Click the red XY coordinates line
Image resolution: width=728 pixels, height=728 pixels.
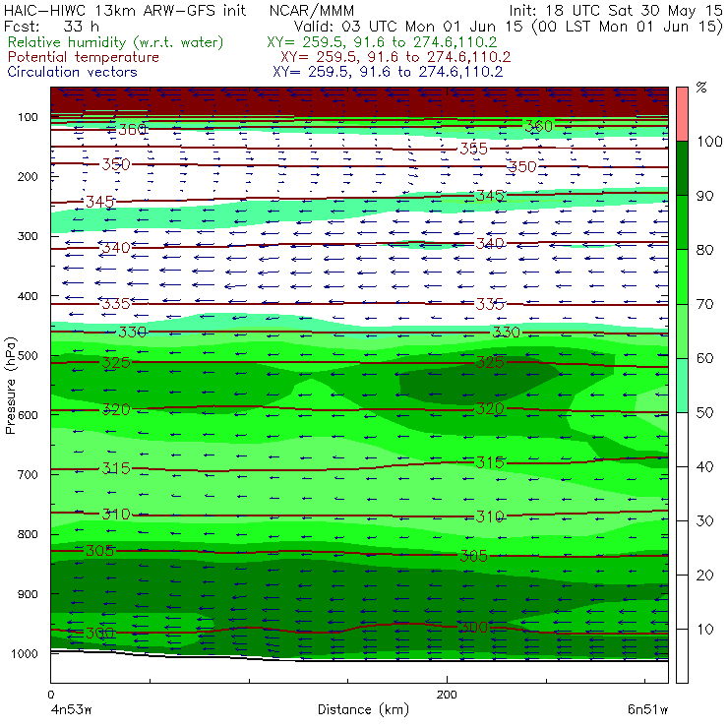point(395,57)
